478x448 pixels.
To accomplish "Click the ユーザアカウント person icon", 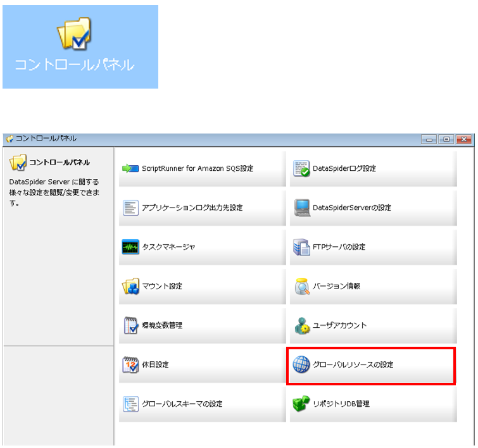I will (x=301, y=326).
